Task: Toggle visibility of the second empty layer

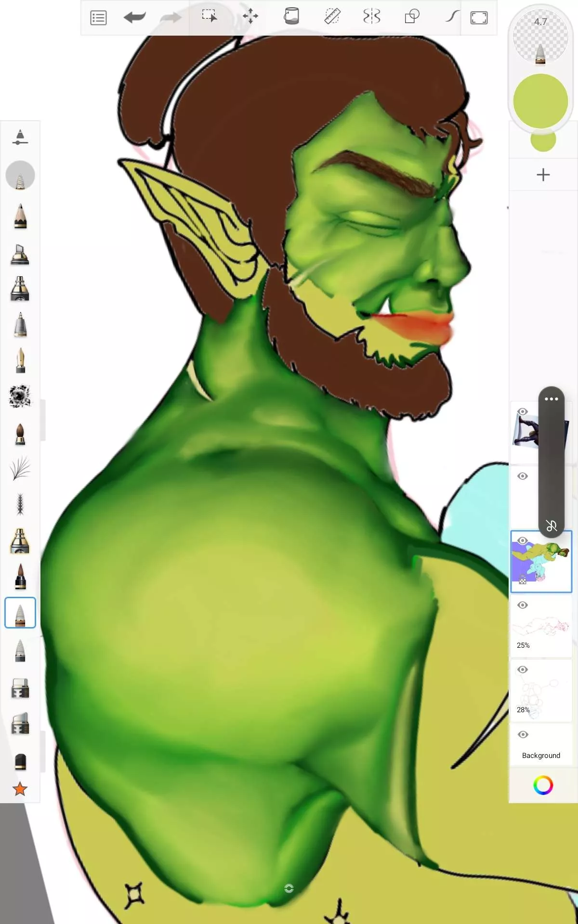Action: click(523, 476)
